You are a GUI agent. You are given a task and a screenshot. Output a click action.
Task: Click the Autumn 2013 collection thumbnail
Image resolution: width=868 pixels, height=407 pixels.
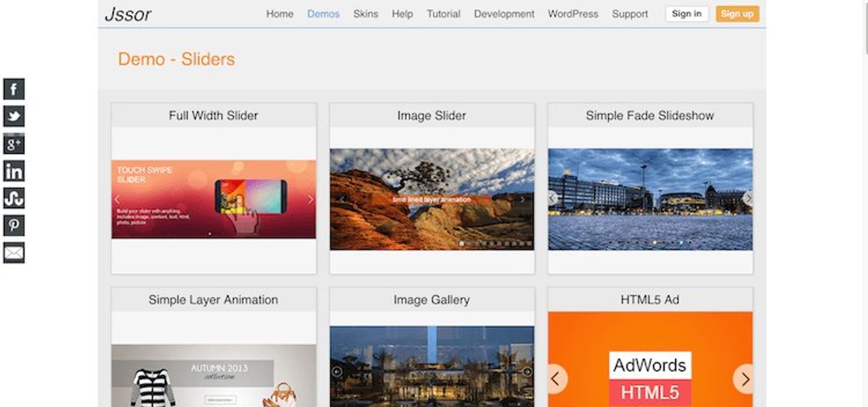tap(214, 376)
